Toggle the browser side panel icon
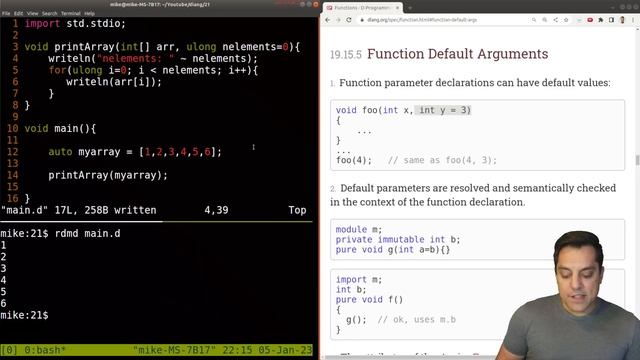 pyautogui.click(x=611, y=20)
